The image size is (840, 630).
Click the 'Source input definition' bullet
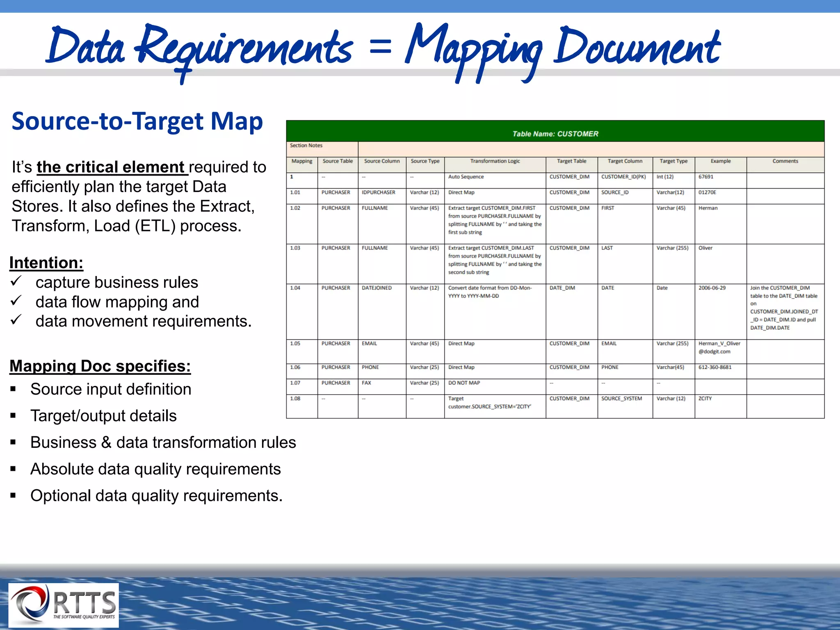111,389
